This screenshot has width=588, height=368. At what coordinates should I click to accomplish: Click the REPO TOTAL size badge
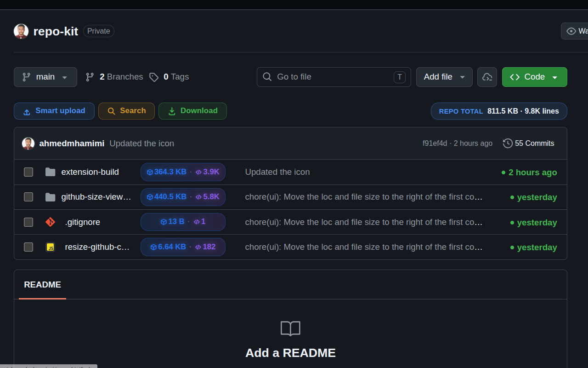coord(499,111)
